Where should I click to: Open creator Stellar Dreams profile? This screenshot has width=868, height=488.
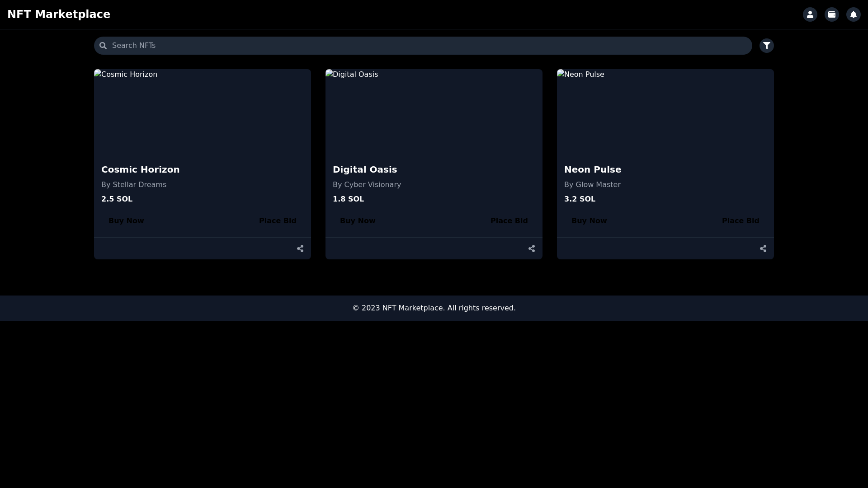coord(133,184)
